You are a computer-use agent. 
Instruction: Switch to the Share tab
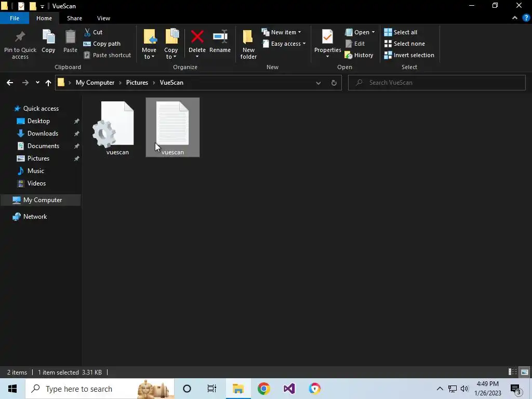pos(74,18)
